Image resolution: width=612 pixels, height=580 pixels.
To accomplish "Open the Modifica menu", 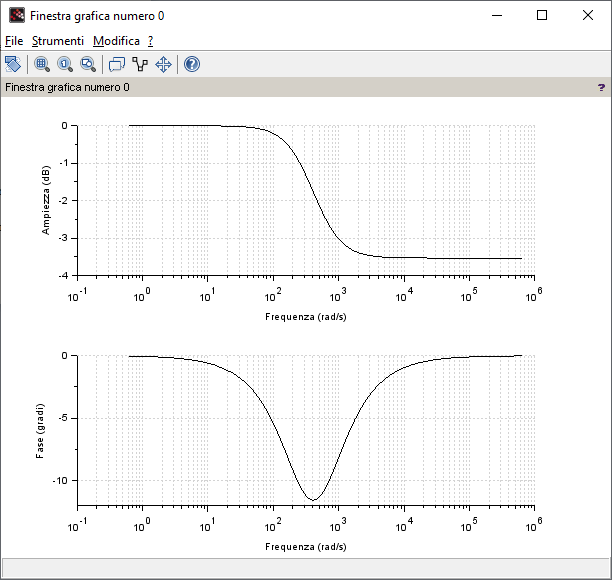I will (116, 41).
